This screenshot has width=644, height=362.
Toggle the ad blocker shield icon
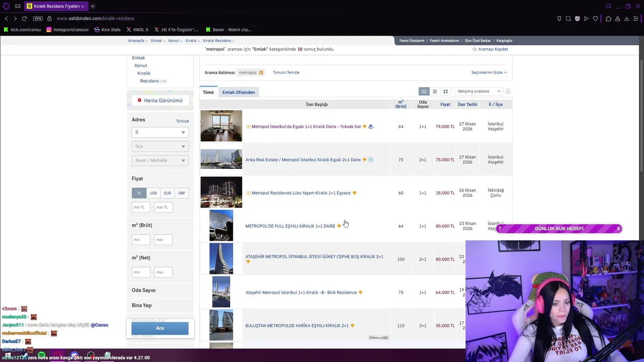click(577, 19)
